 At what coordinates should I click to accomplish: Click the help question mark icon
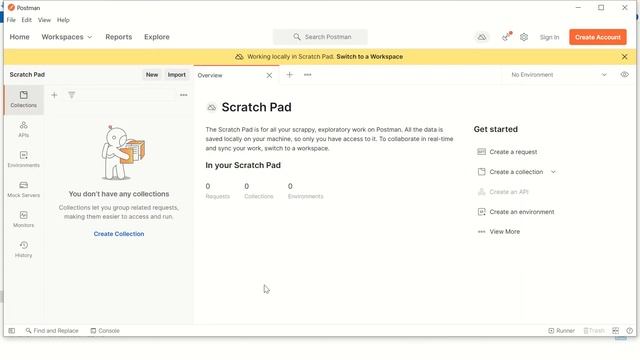coord(629,331)
